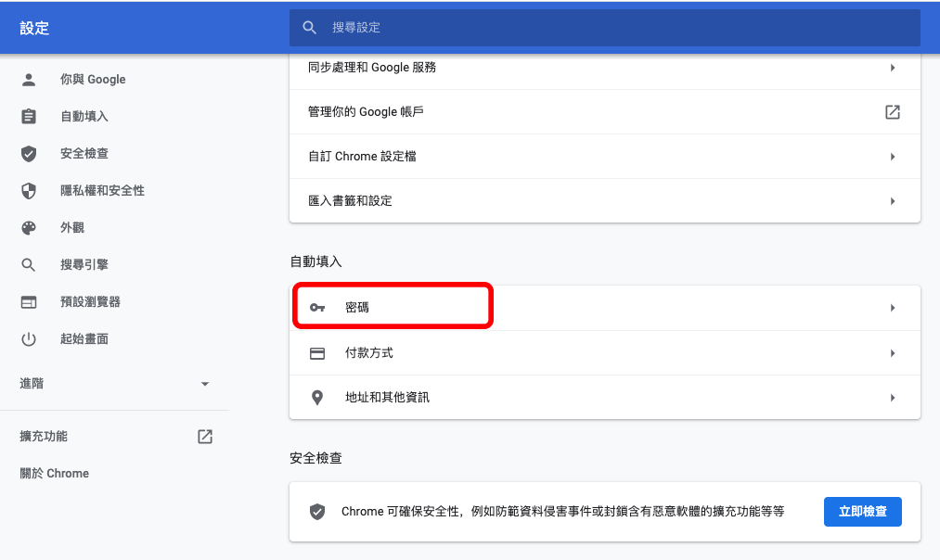Open the arrow for 匯入書籤和設定

click(x=893, y=201)
